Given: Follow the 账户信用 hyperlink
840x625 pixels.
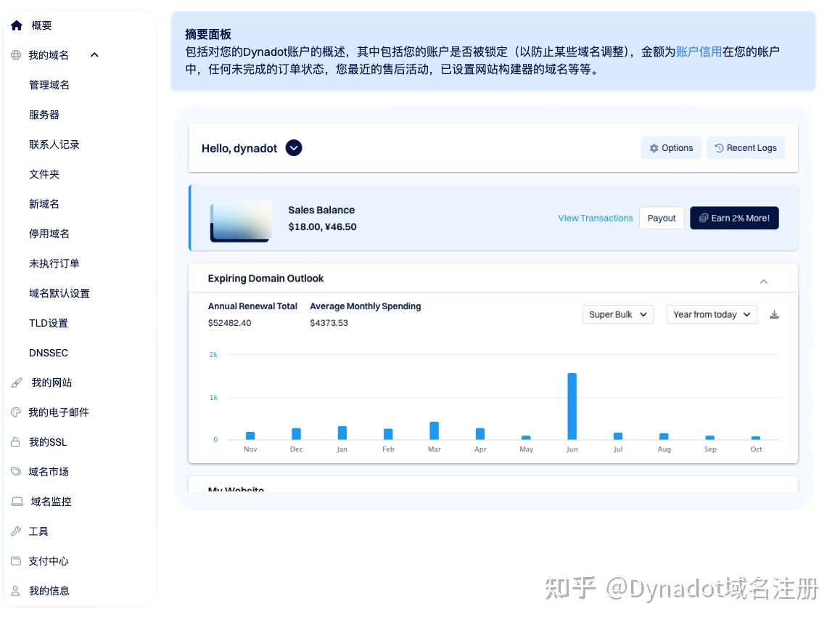Looking at the screenshot, I should click(699, 52).
